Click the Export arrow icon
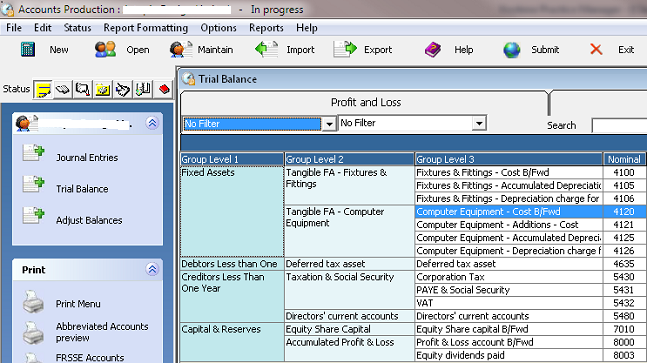The height and width of the screenshot is (363, 647). pos(345,50)
